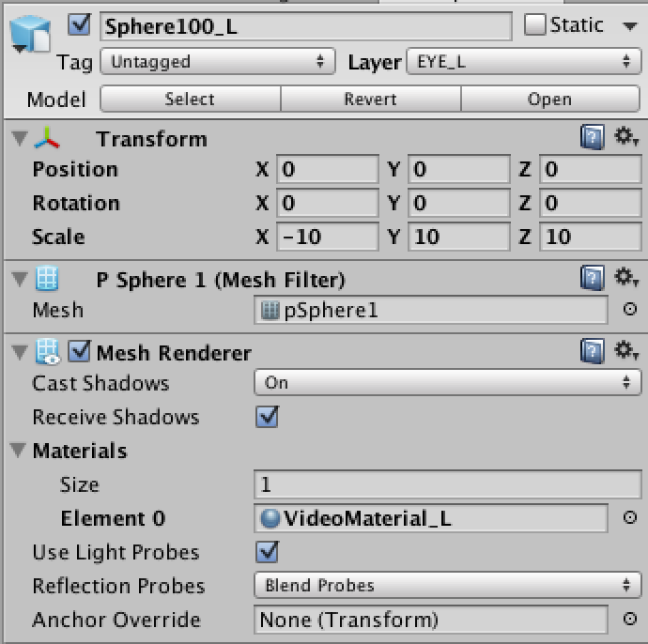Click the Rotation X field
Image resolution: width=648 pixels, height=644 pixels.
[328, 203]
